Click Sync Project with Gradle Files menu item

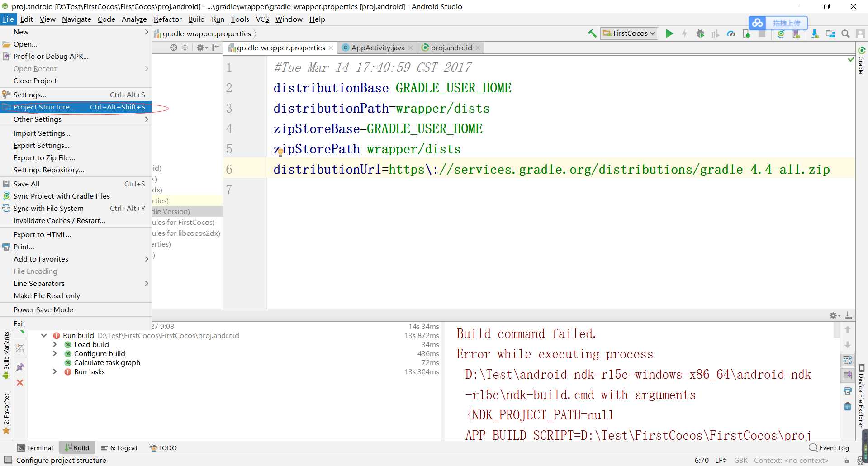(x=76, y=196)
